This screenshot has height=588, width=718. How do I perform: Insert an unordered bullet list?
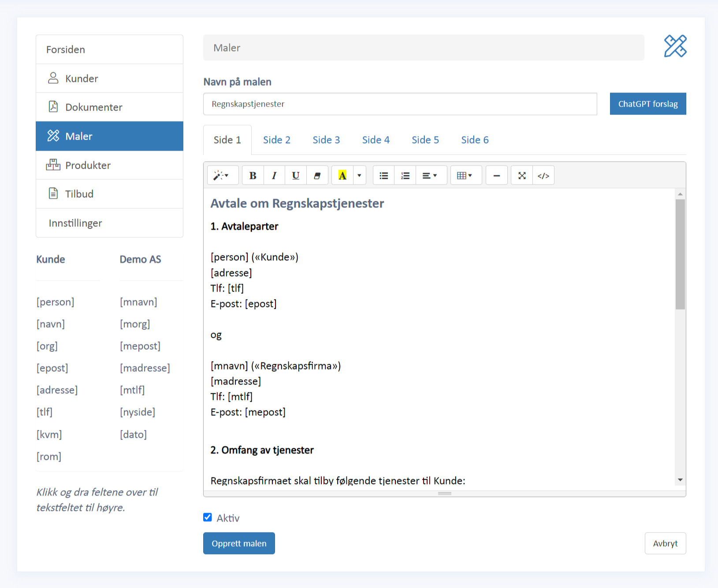coord(383,176)
